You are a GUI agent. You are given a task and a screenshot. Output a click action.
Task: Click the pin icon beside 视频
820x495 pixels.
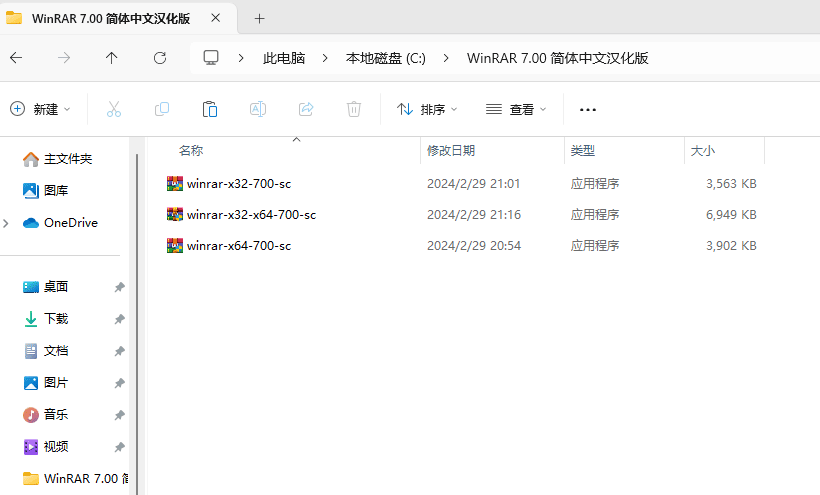[120, 447]
